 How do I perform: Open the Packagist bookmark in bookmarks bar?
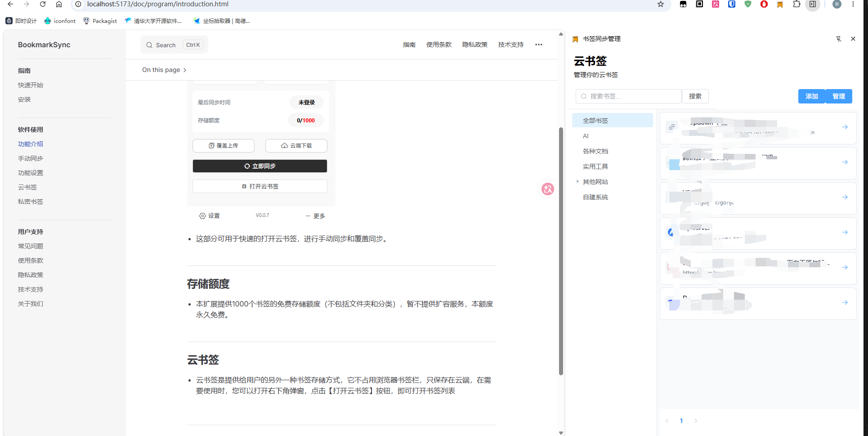tap(100, 21)
